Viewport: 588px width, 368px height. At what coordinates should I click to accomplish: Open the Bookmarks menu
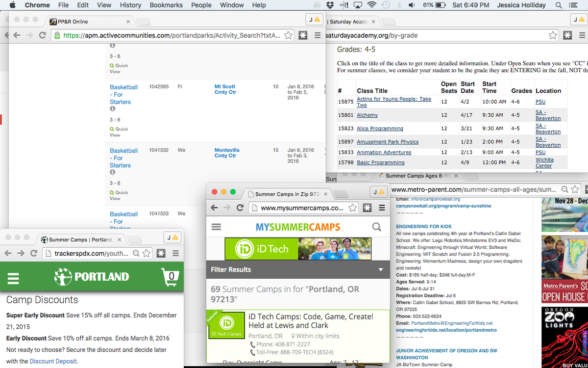point(166,5)
